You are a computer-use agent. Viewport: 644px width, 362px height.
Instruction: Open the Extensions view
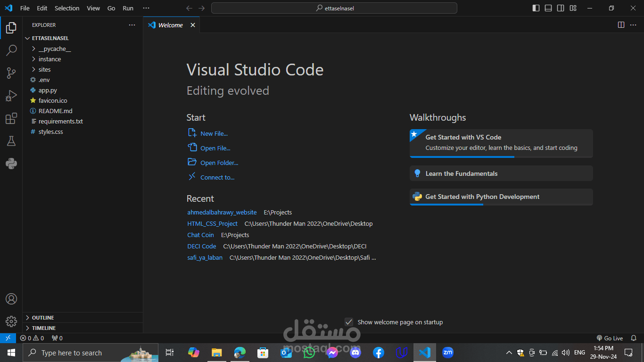coord(11,118)
